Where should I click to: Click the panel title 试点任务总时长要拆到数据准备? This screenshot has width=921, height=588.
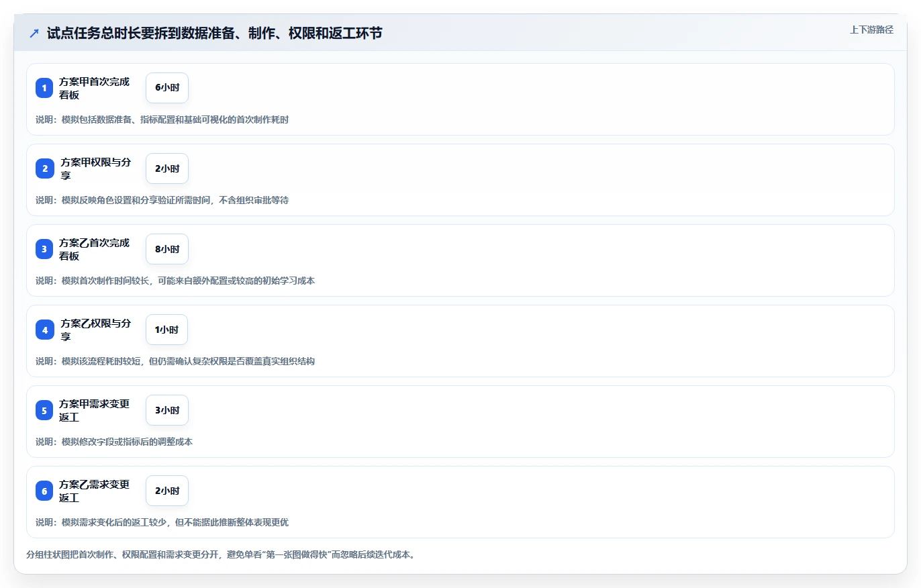pyautogui.click(x=214, y=33)
